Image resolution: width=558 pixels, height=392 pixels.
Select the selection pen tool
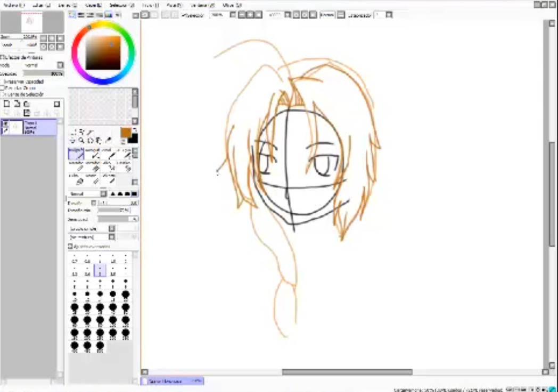pyautogui.click(x=109, y=167)
